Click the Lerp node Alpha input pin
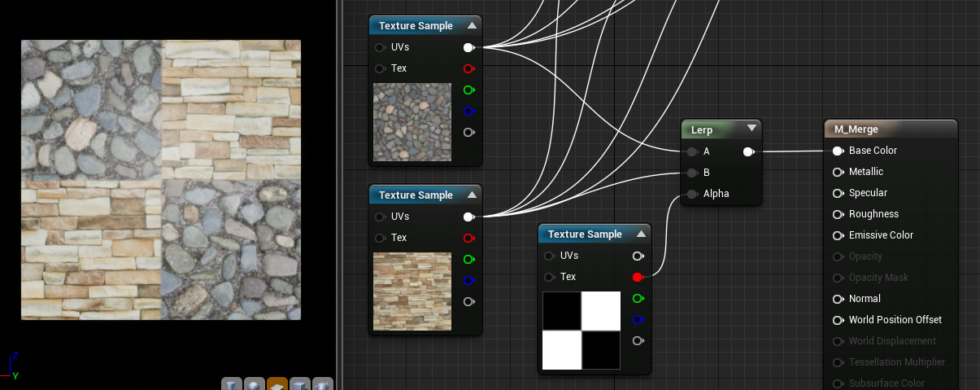980x390 pixels. pyautogui.click(x=692, y=194)
